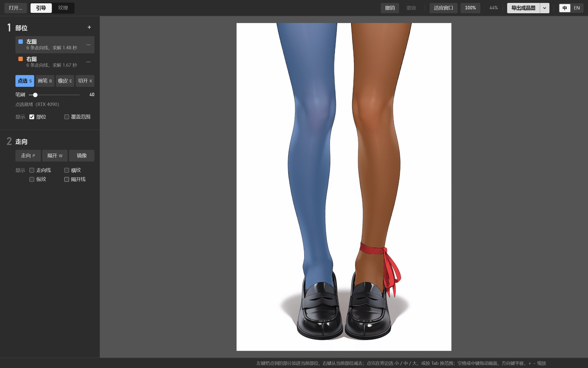Select the 左腿 part row

click(x=55, y=45)
